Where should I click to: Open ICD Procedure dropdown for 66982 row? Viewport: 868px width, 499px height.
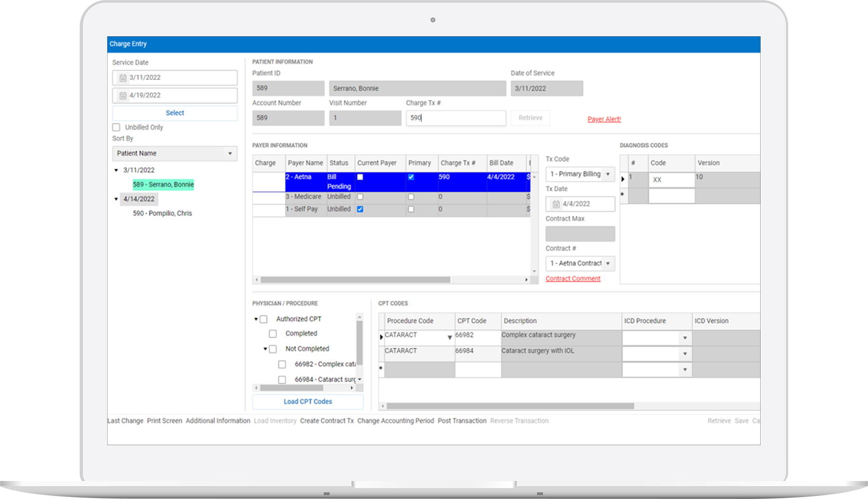pos(685,338)
